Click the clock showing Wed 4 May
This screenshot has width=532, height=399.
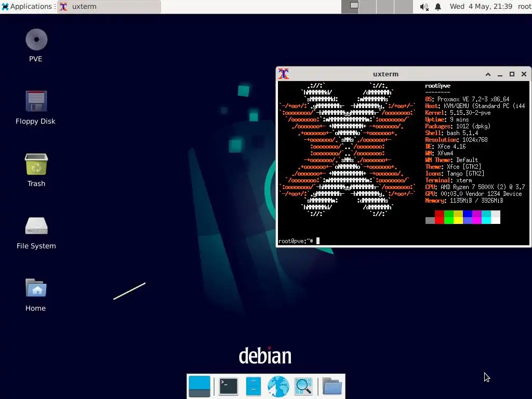pyautogui.click(x=481, y=6)
